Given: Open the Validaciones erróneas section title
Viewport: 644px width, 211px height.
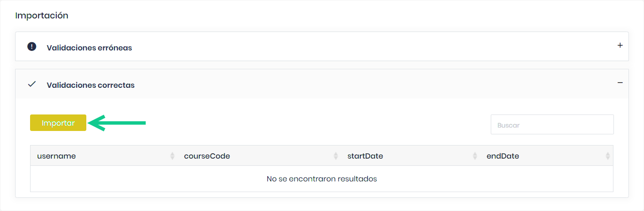Looking at the screenshot, I should point(89,48).
